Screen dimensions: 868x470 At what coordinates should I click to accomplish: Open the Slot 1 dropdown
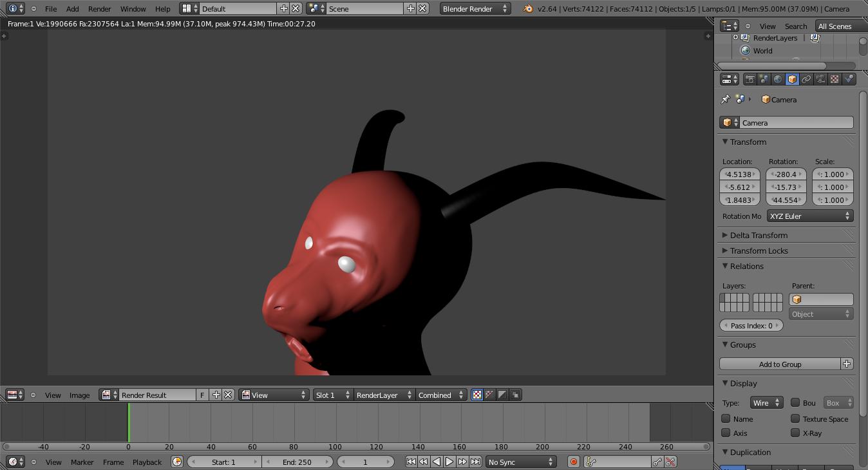(x=333, y=395)
